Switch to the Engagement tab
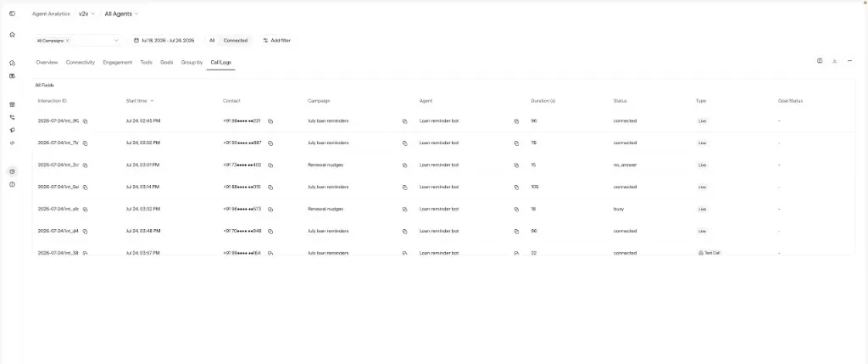Viewport: 868px width, 364px height. tap(117, 63)
